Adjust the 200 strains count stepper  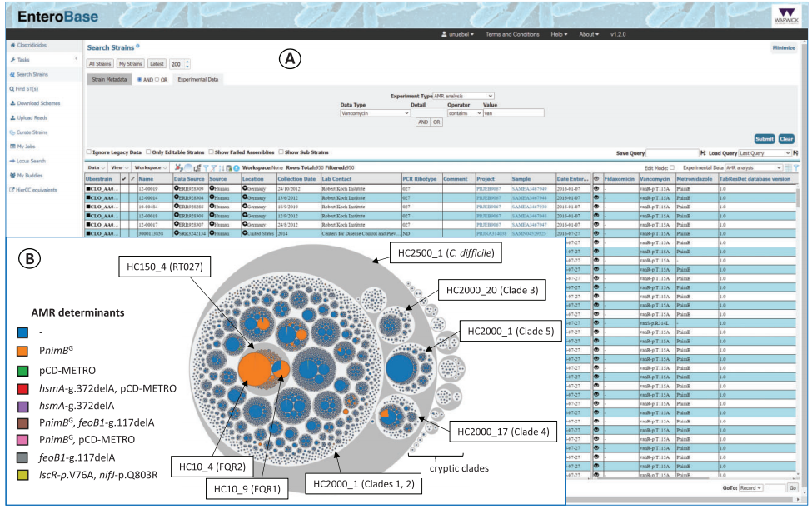[x=187, y=64]
